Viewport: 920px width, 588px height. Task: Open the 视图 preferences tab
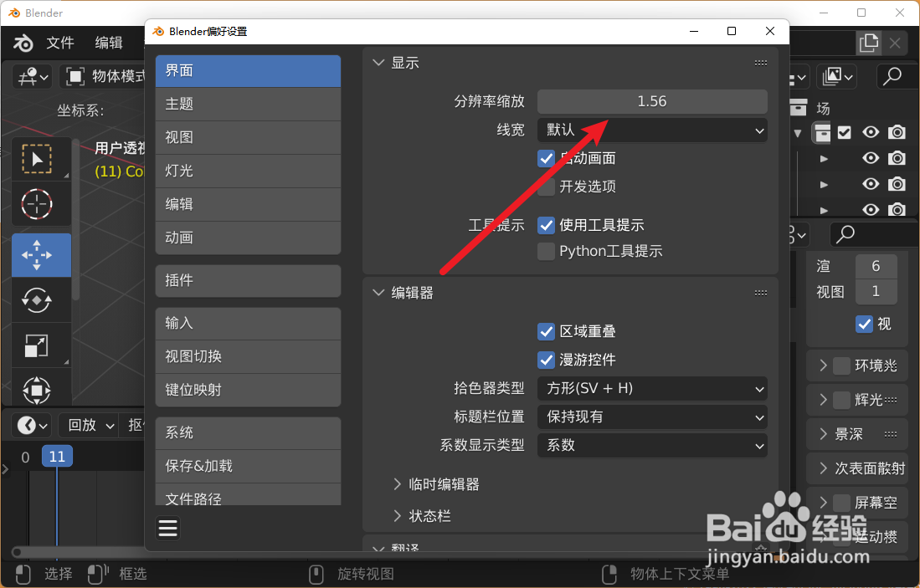point(248,138)
